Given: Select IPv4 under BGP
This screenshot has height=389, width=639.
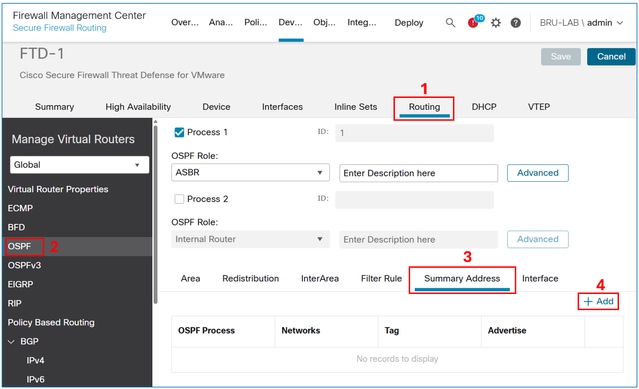Looking at the screenshot, I should tap(35, 360).
